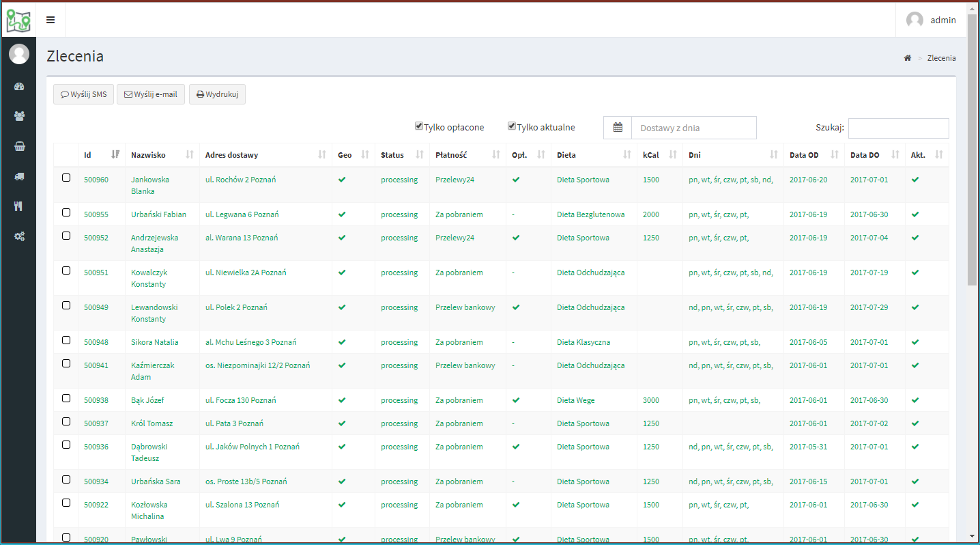Click Szukaj search input field
The image size is (980, 545).
[898, 128]
